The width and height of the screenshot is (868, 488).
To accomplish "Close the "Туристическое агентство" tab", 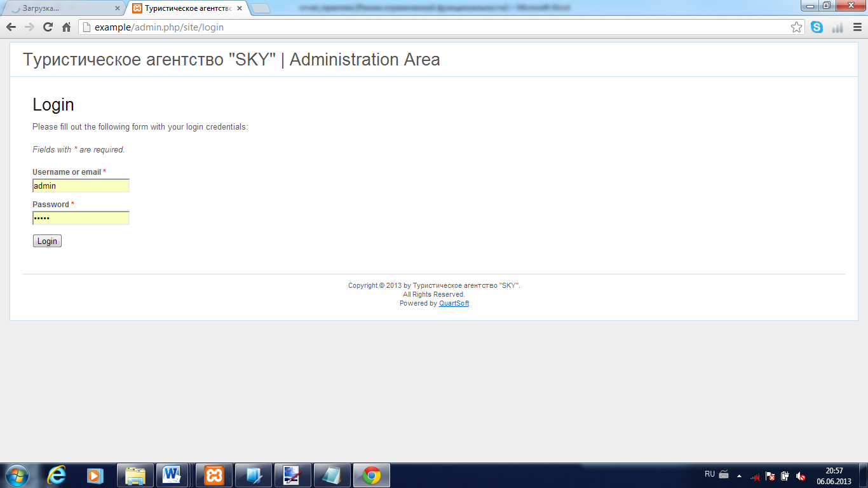I will click(x=239, y=9).
